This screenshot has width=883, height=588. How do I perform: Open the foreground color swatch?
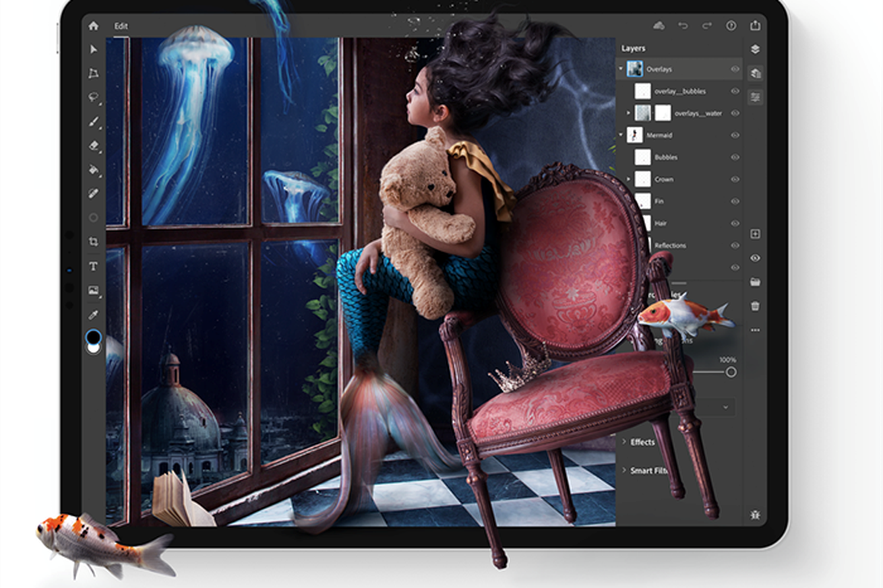(x=93, y=336)
